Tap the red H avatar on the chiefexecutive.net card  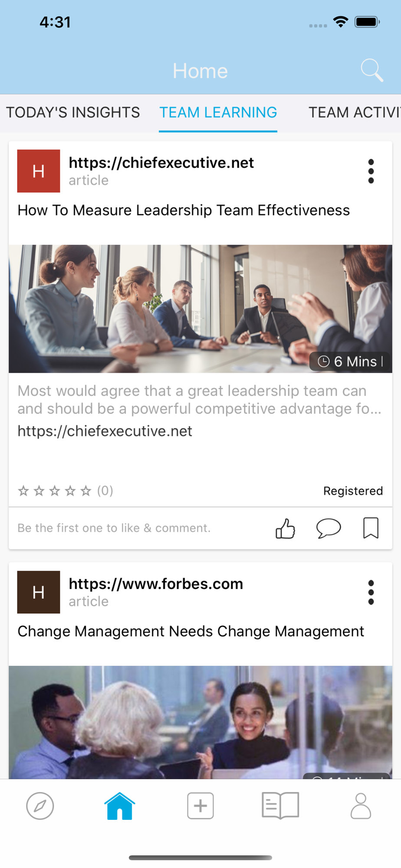[39, 171]
